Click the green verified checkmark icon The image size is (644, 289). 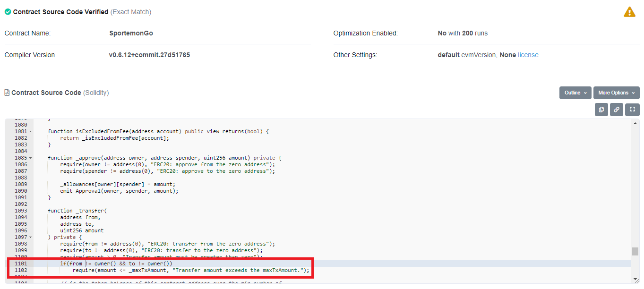click(8, 12)
